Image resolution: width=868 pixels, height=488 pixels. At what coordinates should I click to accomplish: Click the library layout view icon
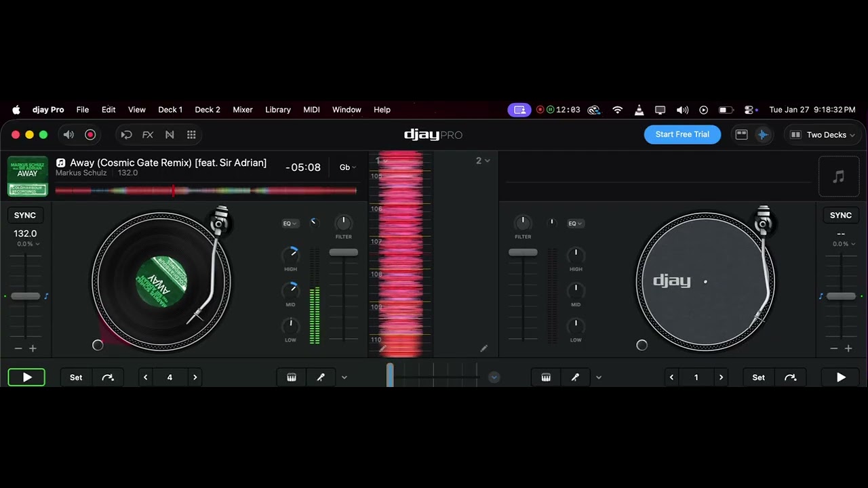(x=741, y=135)
